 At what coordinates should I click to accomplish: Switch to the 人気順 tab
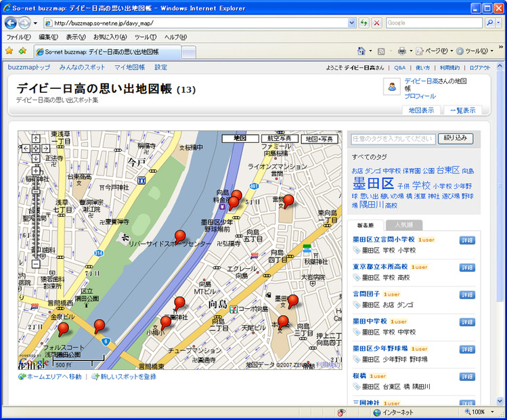coord(404,225)
